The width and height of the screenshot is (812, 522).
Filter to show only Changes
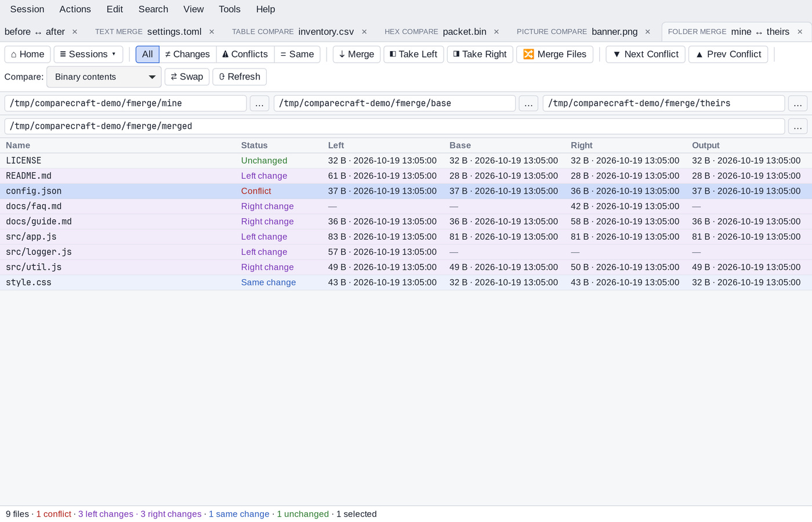pyautogui.click(x=187, y=54)
